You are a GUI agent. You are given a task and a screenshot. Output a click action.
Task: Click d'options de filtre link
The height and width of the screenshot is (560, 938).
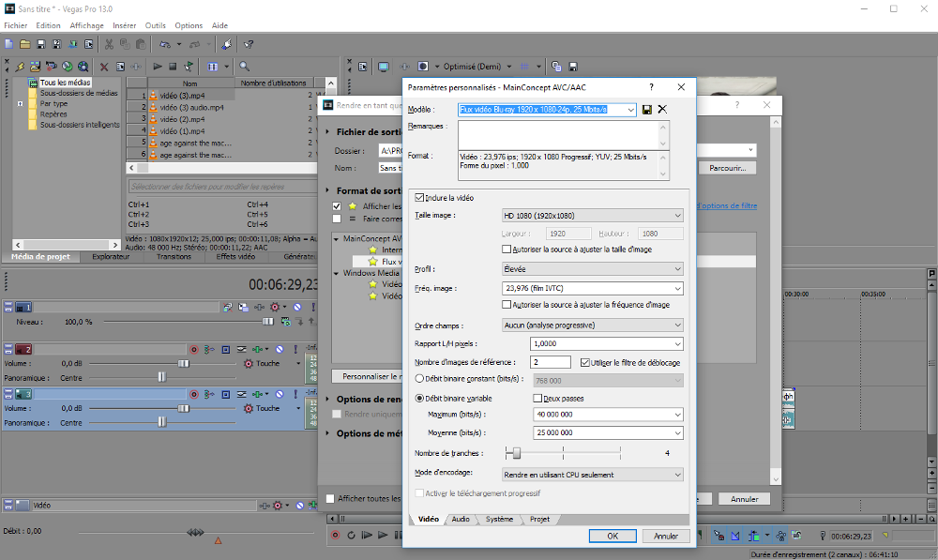coord(728,205)
